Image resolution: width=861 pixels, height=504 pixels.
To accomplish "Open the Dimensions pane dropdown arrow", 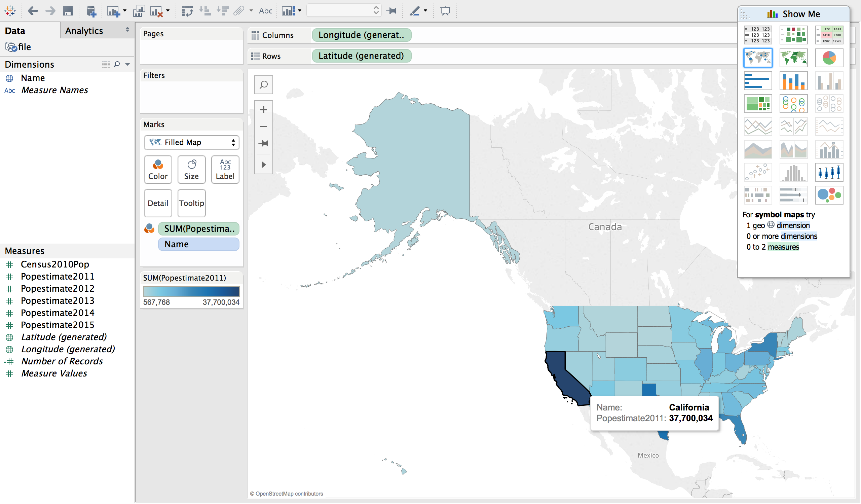I will (x=127, y=64).
